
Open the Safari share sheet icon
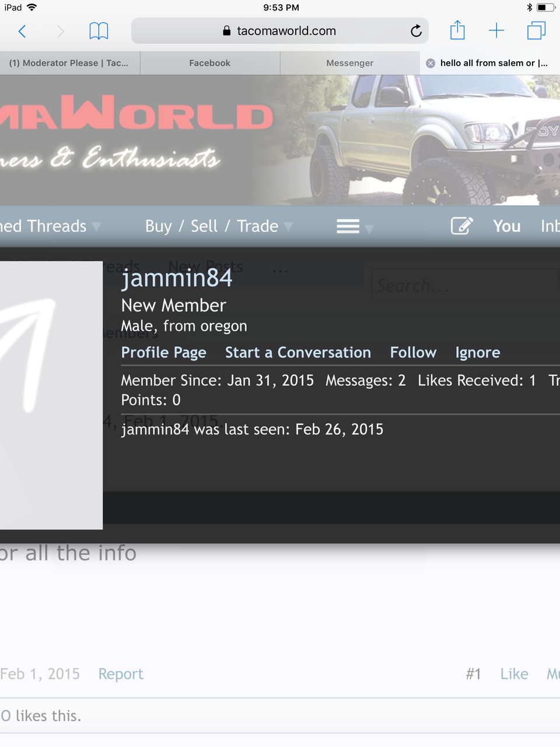coord(457,30)
